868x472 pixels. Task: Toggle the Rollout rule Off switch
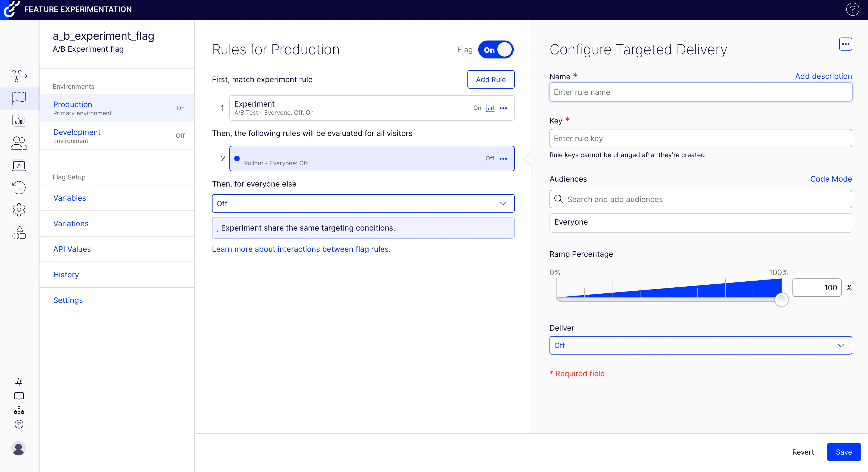[489, 158]
